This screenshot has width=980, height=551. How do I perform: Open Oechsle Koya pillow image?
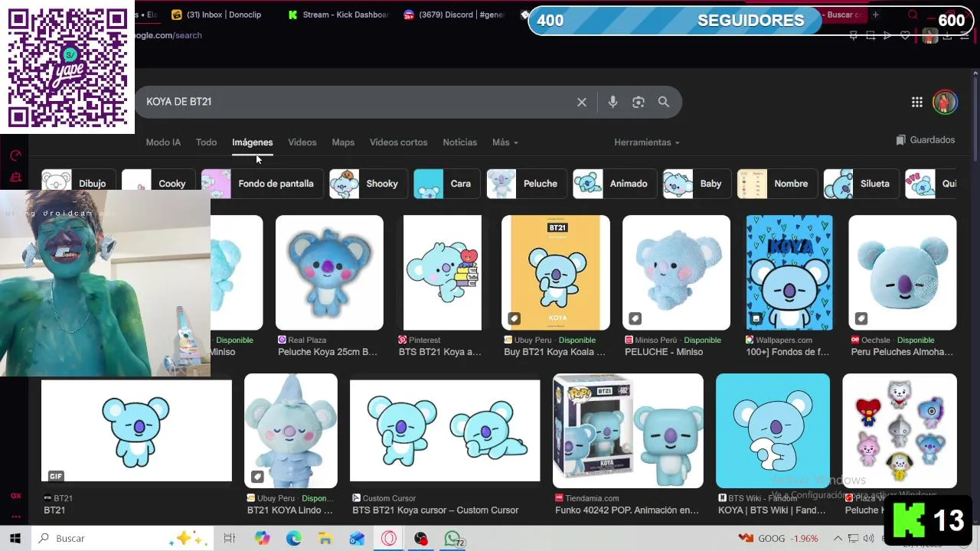(903, 272)
